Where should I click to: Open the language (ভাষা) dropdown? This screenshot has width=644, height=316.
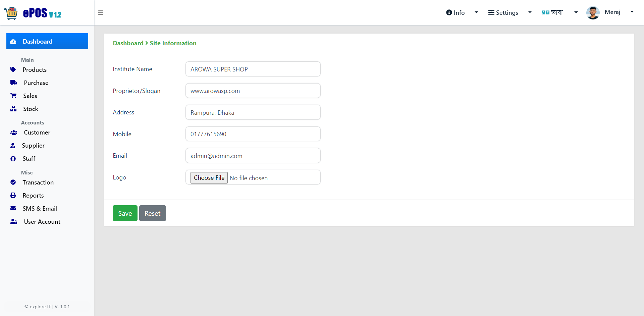click(x=559, y=12)
